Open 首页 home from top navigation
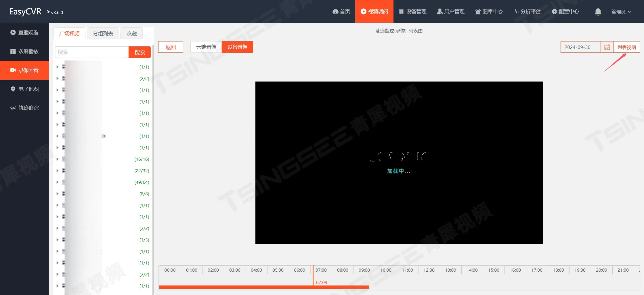The image size is (644, 295). (x=341, y=12)
